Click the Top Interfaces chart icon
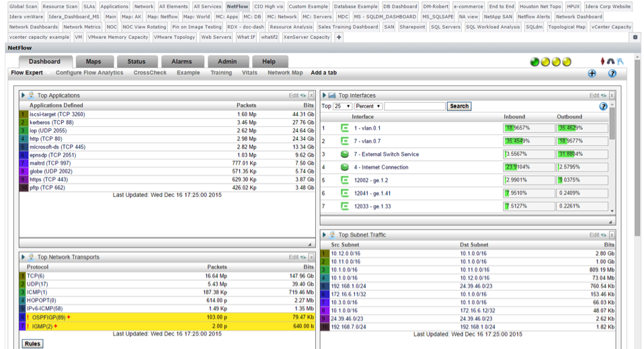644x349 pixels. 332,95
